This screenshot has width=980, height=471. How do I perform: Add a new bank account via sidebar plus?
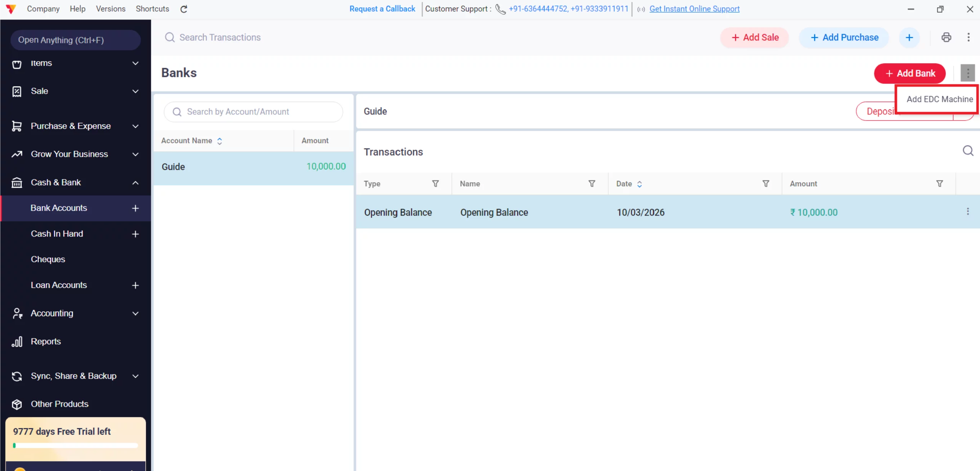(x=135, y=208)
